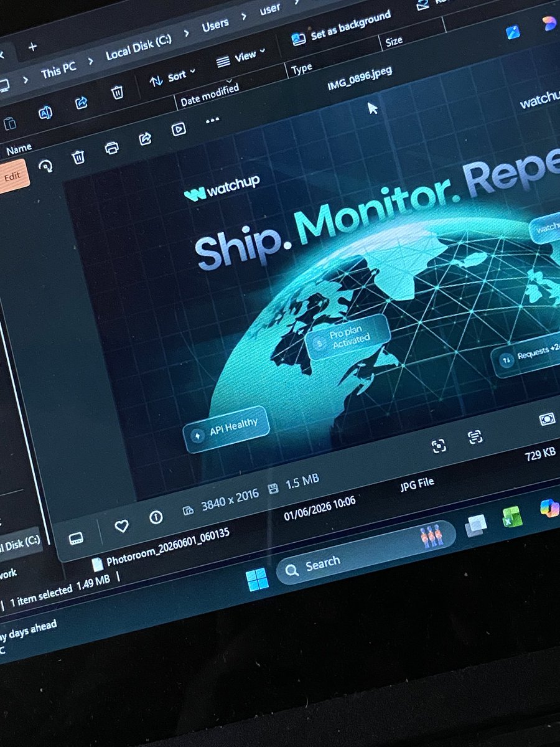Click the zoom-to-fit icon in Photos
This screenshot has height=747, width=560.
click(439, 446)
